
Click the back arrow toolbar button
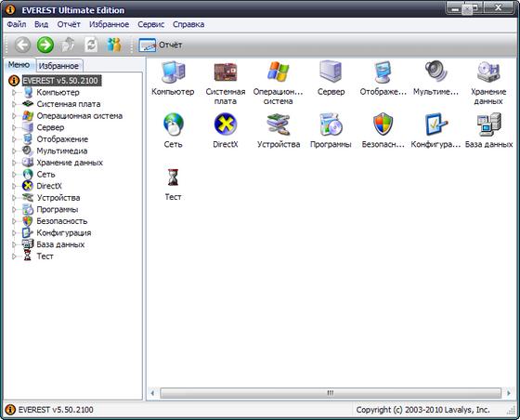coord(22,45)
